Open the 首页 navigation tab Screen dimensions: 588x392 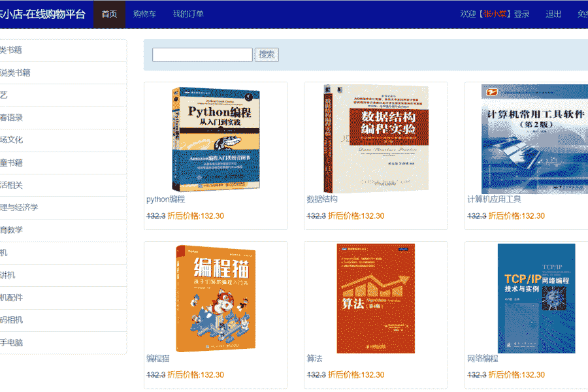click(x=110, y=14)
